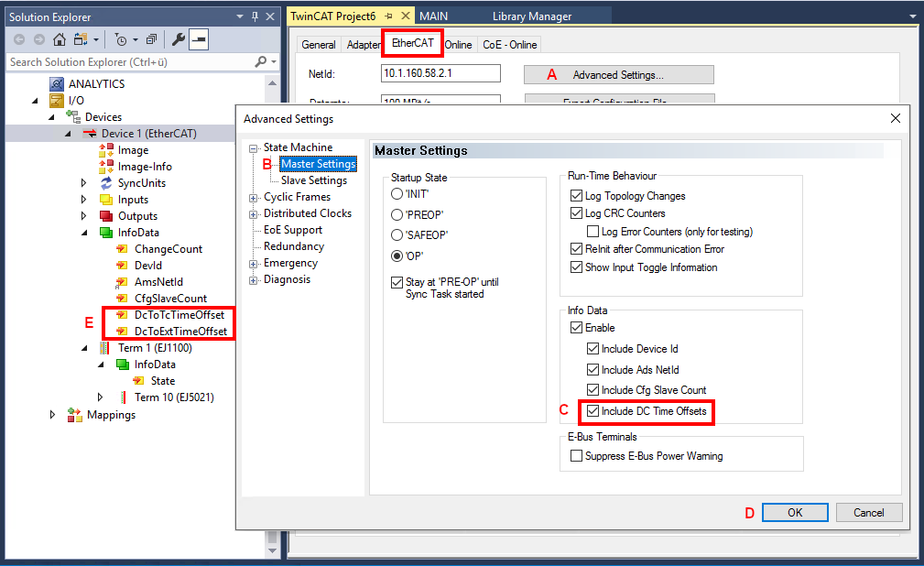Select EoE Support in settings tree

point(293,230)
